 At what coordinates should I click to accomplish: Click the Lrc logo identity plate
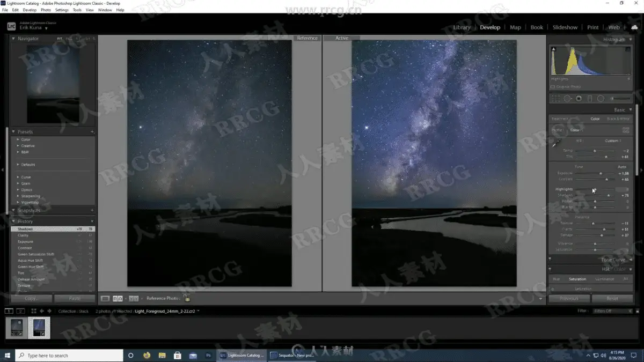point(11,26)
